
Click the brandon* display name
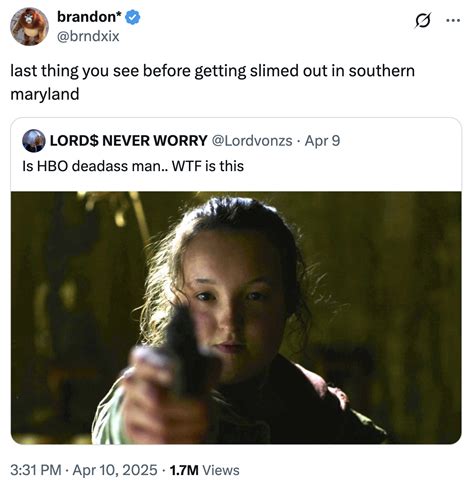coord(89,17)
